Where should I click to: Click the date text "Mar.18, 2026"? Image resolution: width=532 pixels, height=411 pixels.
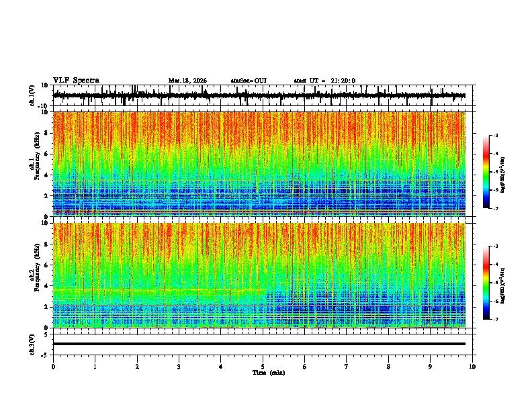[x=187, y=81]
